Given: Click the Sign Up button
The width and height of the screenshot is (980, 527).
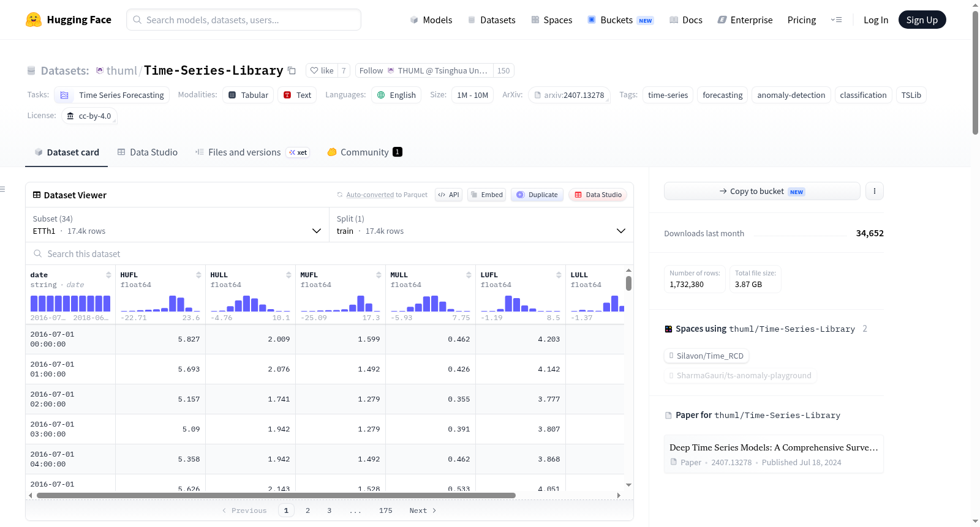Looking at the screenshot, I should (922, 20).
